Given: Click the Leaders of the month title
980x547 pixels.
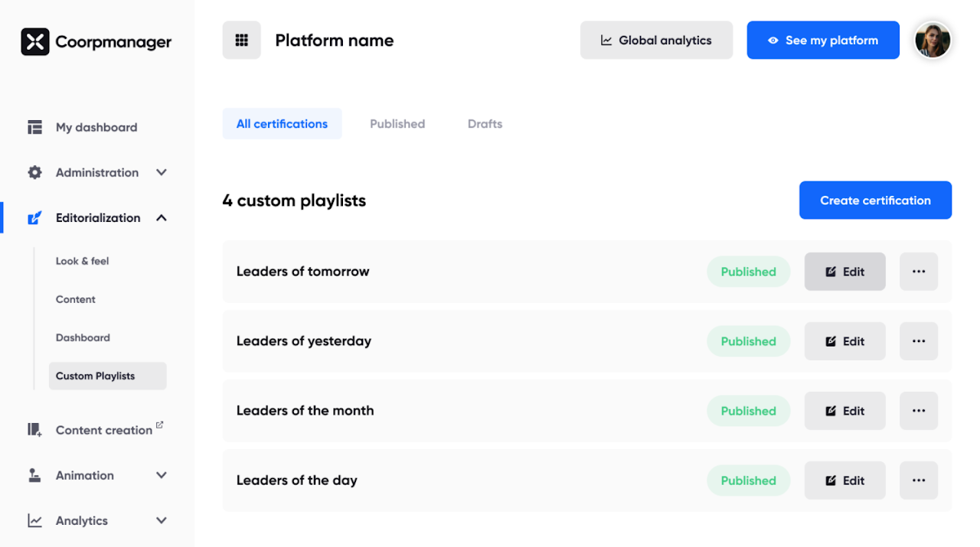Looking at the screenshot, I should (x=305, y=411).
